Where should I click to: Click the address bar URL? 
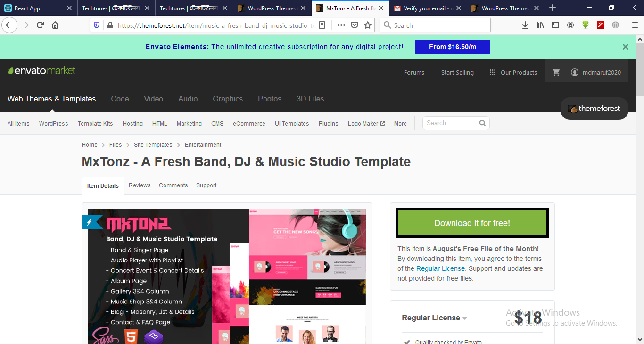(215, 25)
